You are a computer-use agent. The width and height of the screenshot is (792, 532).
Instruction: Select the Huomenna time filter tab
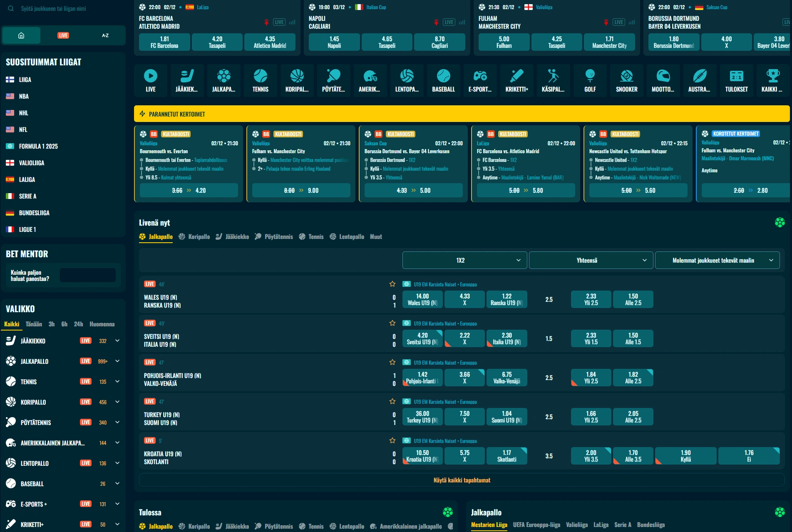coord(102,324)
